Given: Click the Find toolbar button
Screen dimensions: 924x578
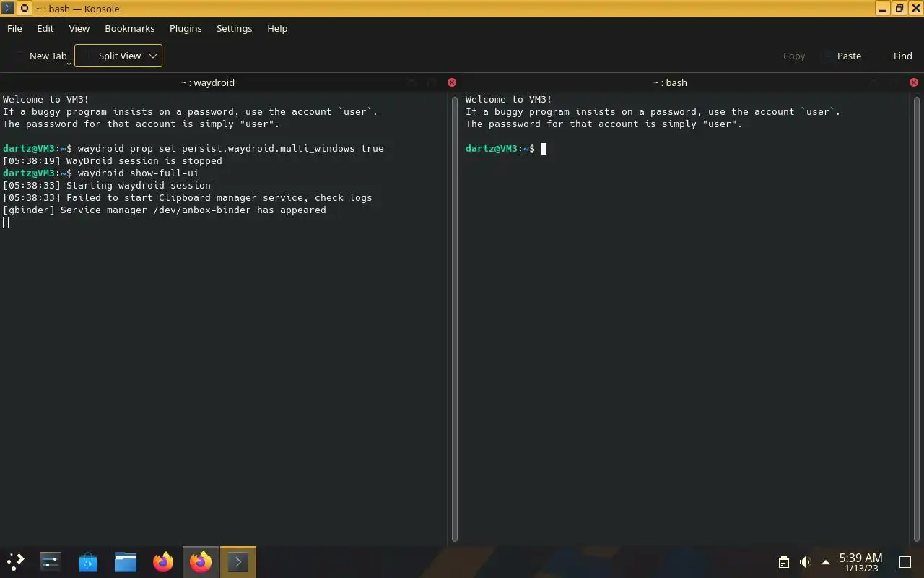Looking at the screenshot, I should 896,56.
